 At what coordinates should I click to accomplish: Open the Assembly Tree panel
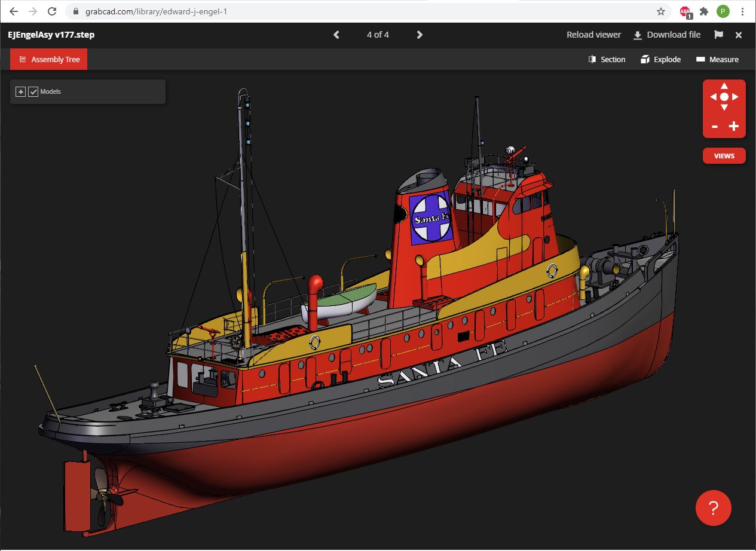(x=49, y=59)
